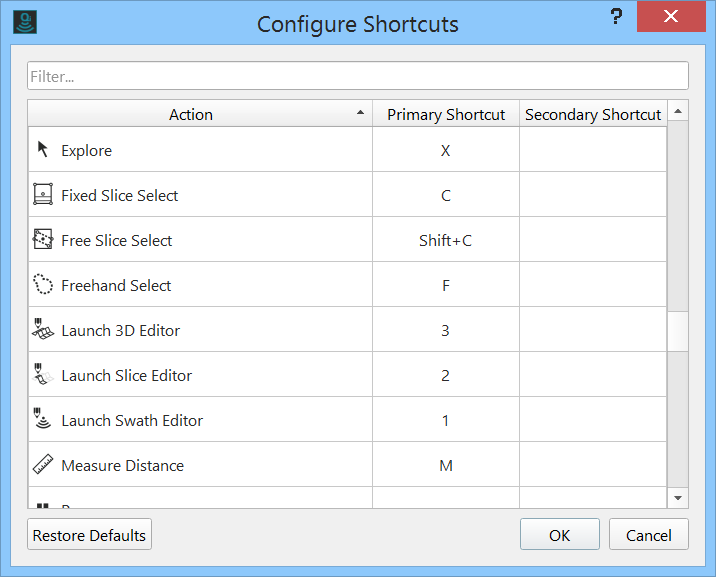Click the Primary Shortcut column header
Viewport: 716px width, 577px height.
(x=446, y=114)
